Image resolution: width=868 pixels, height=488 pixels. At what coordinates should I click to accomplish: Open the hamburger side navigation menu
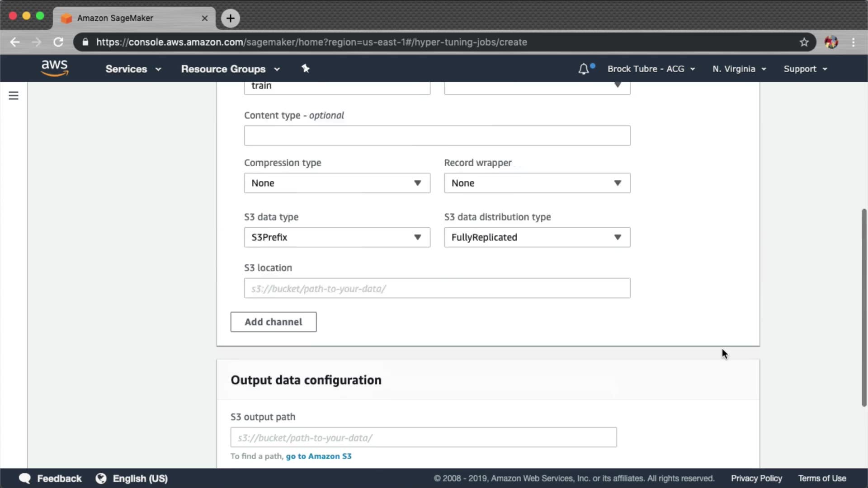(14, 96)
